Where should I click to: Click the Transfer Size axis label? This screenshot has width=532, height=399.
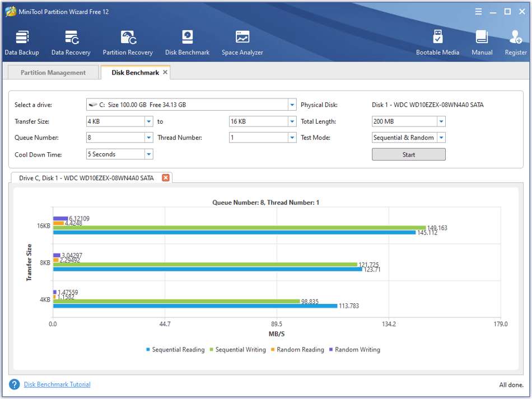tap(29, 262)
